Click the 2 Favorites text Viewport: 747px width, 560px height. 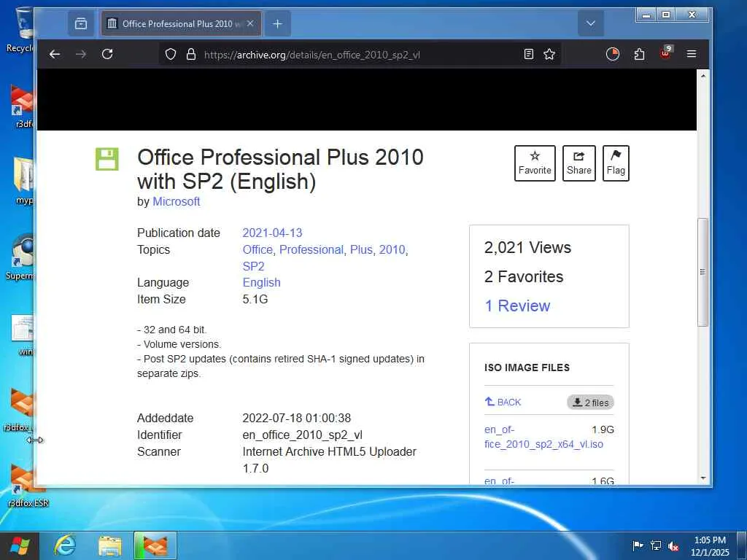(524, 276)
